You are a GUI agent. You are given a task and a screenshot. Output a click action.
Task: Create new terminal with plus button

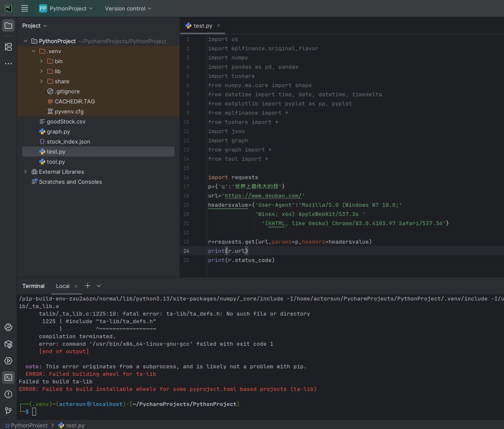coord(87,285)
